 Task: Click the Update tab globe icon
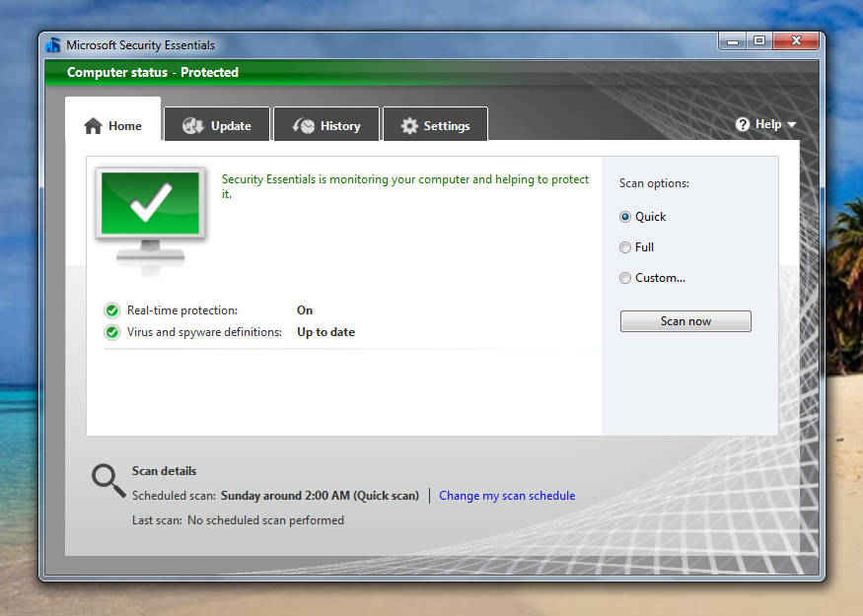[193, 124]
